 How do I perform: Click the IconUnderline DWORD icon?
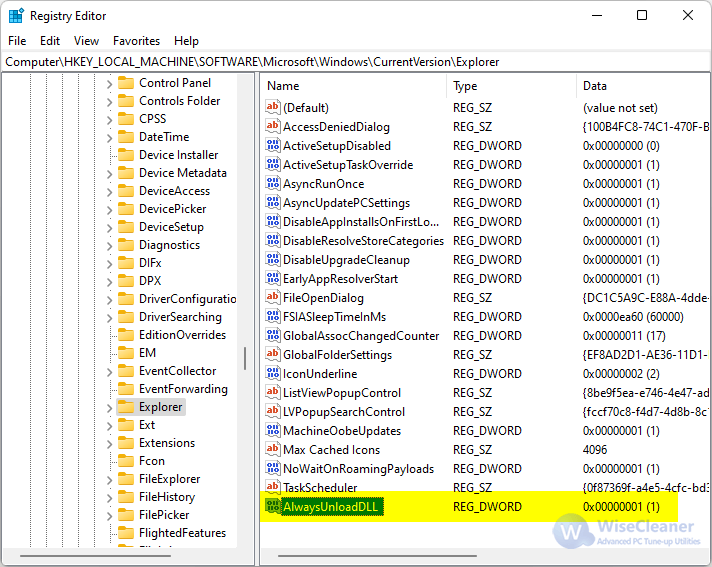[272, 374]
